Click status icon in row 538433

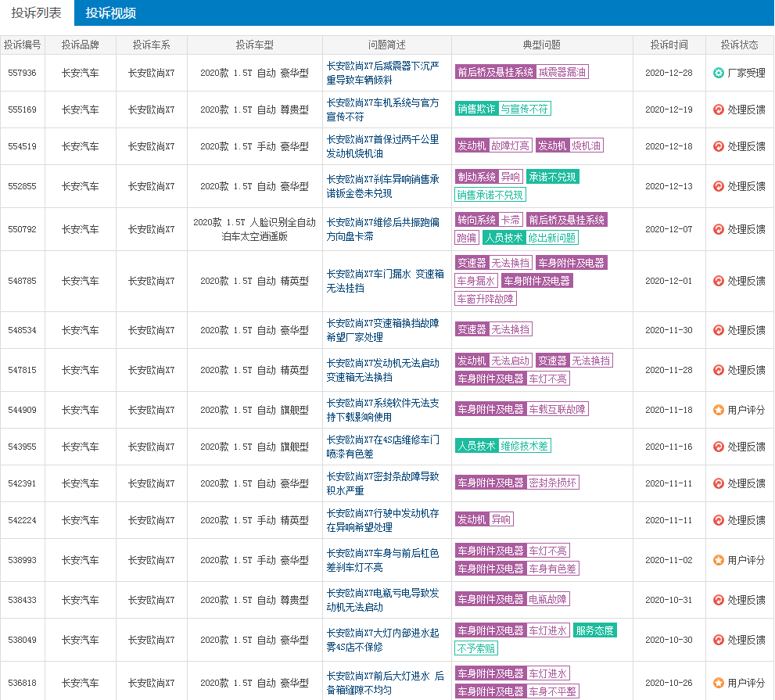pyautogui.click(x=719, y=600)
